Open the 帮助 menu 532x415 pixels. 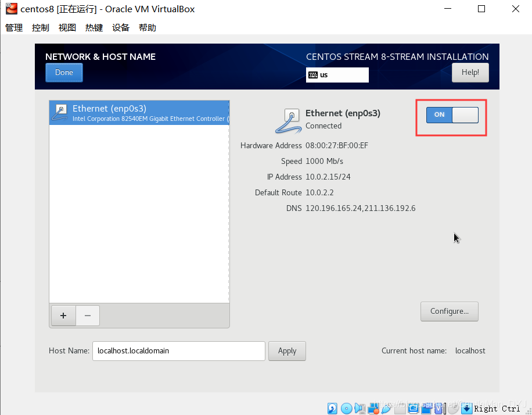[x=148, y=27]
